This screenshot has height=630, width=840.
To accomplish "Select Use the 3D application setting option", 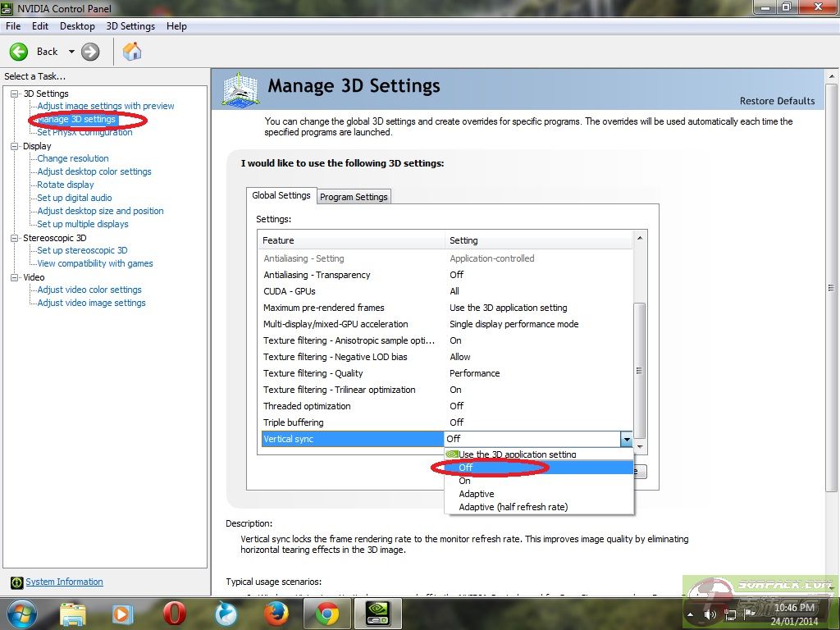I will pos(517,454).
